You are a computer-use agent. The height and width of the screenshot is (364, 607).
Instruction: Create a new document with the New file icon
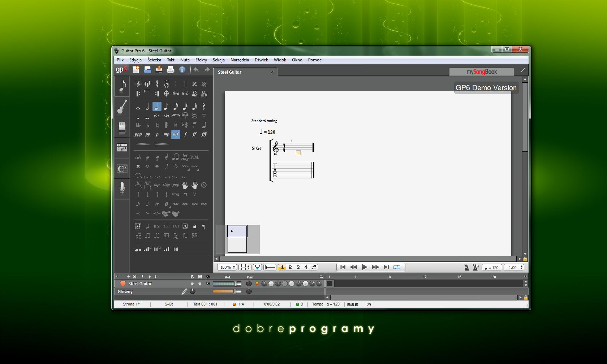[x=136, y=70]
